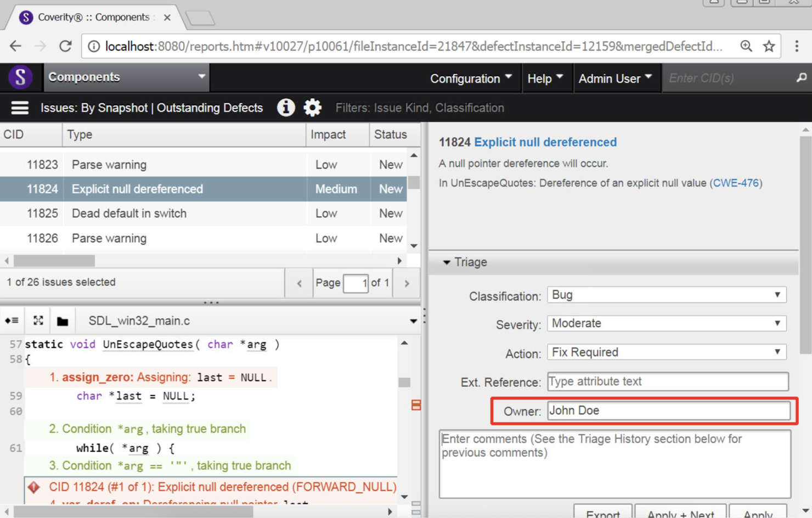812x518 pixels.
Task: Expand the source view to fullscreen
Action: click(37, 320)
